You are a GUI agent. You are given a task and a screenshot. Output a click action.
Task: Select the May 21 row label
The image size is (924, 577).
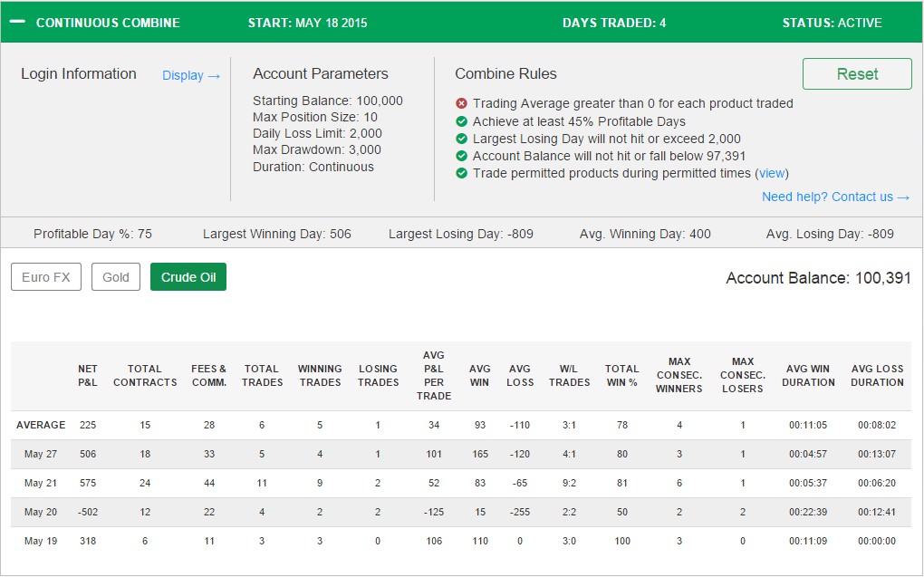coord(41,483)
